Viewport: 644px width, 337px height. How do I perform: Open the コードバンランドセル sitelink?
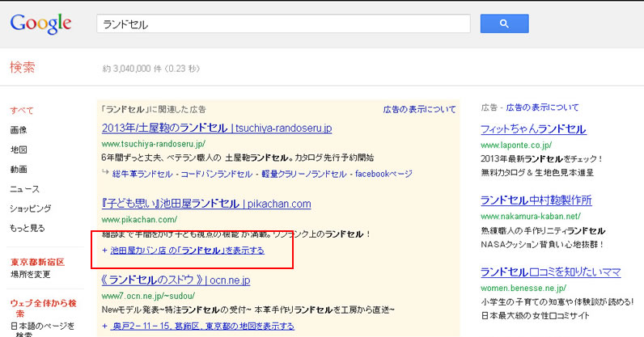217,174
